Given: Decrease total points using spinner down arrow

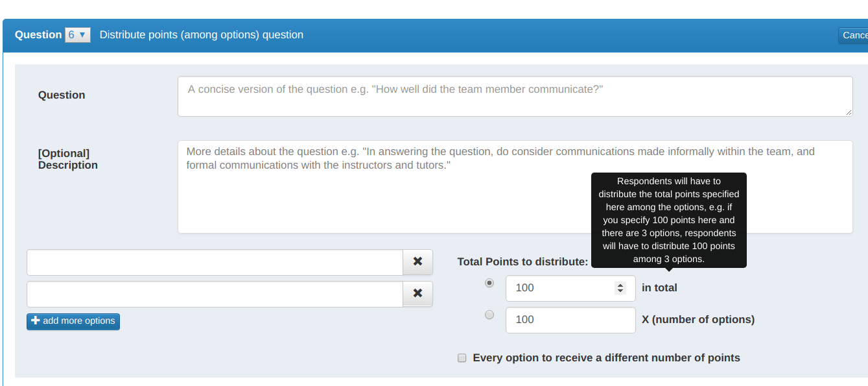Looking at the screenshot, I should (620, 291).
